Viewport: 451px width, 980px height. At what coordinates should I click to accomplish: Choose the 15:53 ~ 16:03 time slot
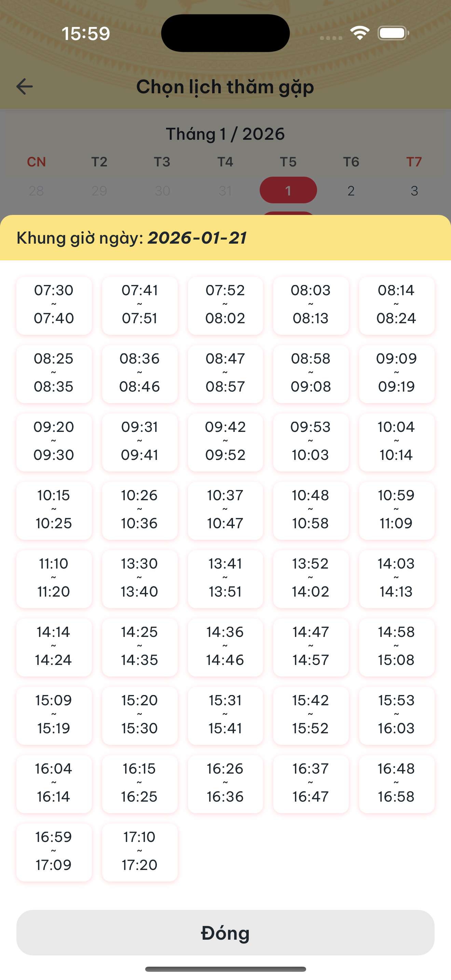click(x=396, y=714)
